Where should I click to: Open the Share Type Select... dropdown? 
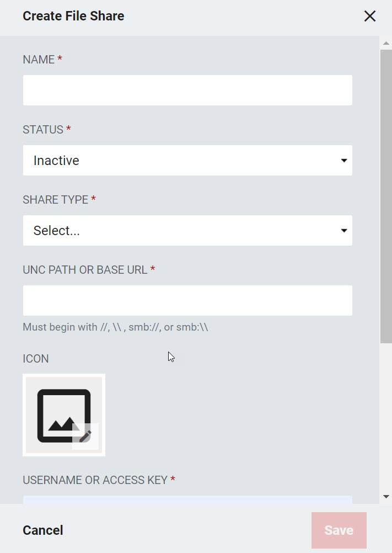[187, 231]
